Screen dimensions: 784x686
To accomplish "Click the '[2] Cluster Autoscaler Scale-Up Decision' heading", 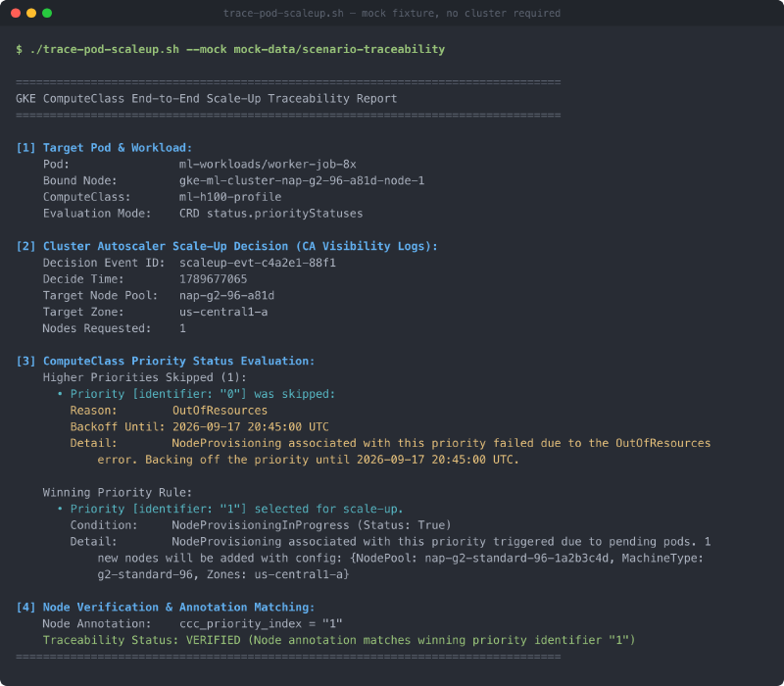I will [x=226, y=246].
